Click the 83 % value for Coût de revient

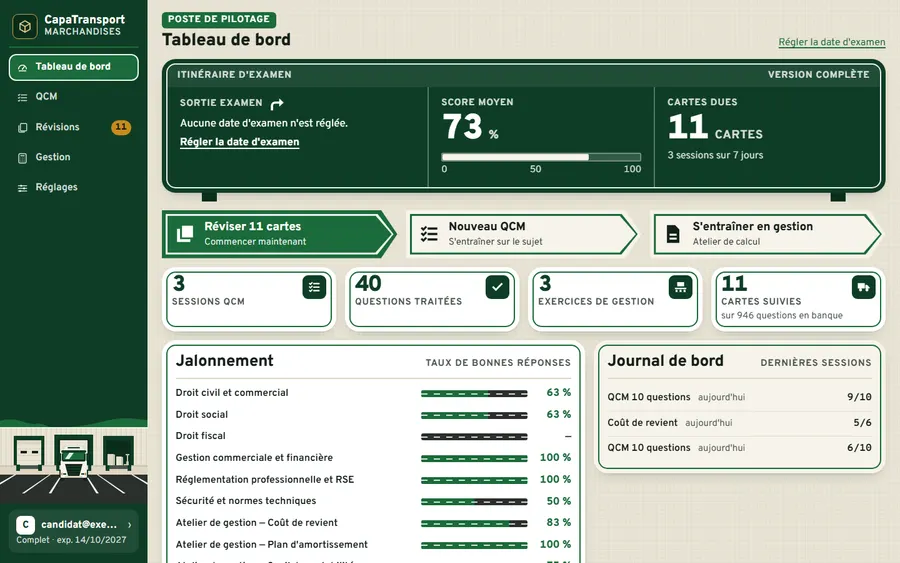(558, 523)
